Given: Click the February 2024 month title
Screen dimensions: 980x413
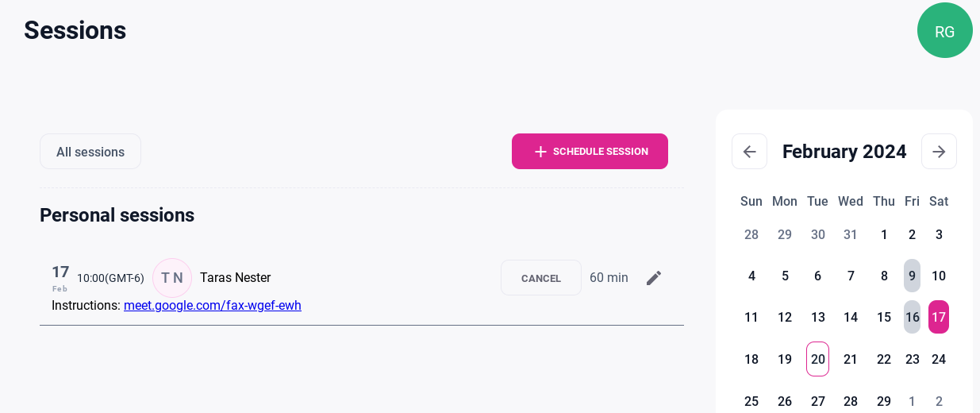Looking at the screenshot, I should click(844, 152).
